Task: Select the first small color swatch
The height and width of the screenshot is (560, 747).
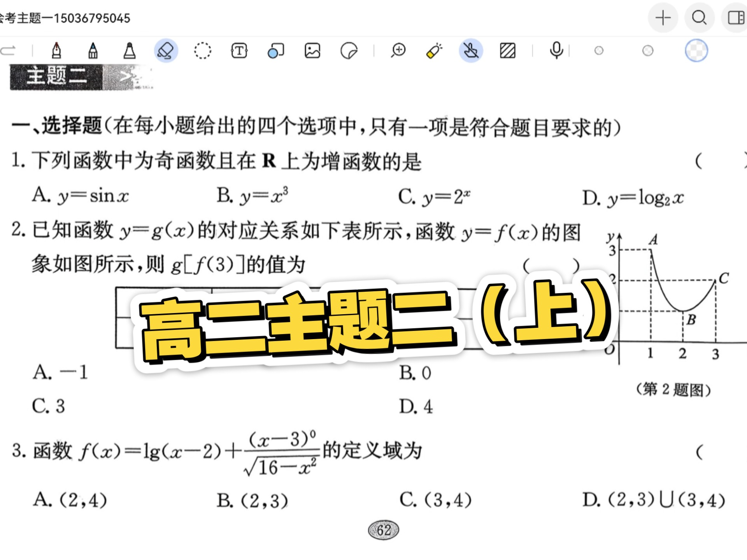Action: click(x=599, y=51)
